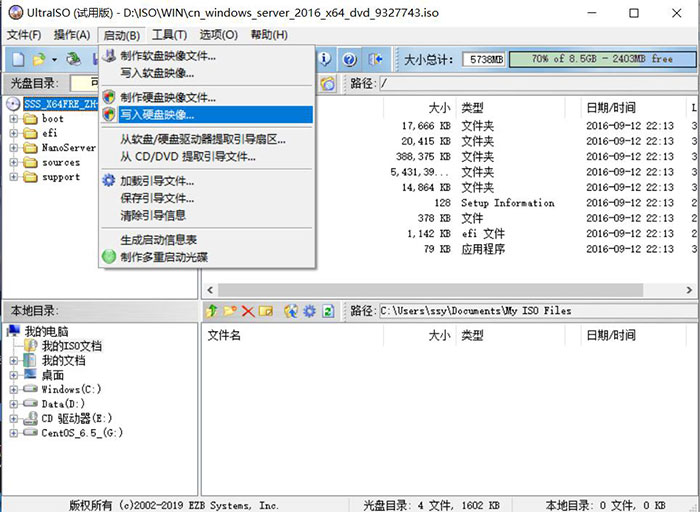This screenshot has height=512, width=700.
Task: Select 写入软盘映像 menu entry
Action: [207, 73]
